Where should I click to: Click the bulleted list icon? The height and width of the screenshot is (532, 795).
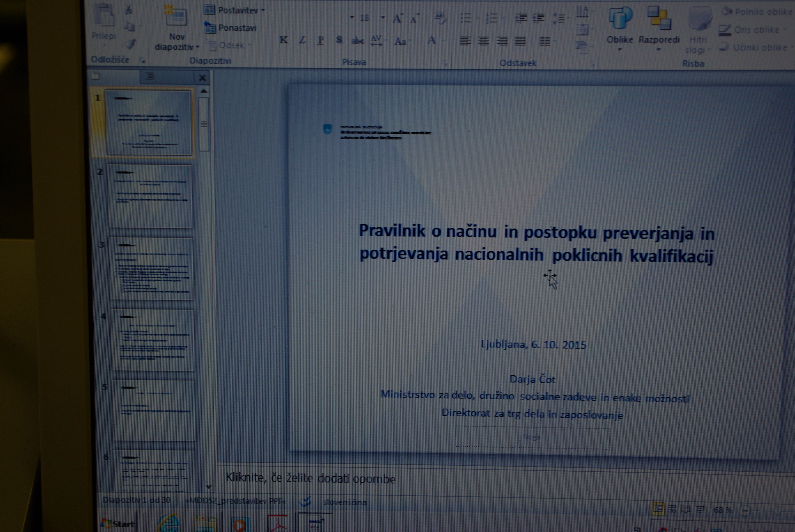465,18
